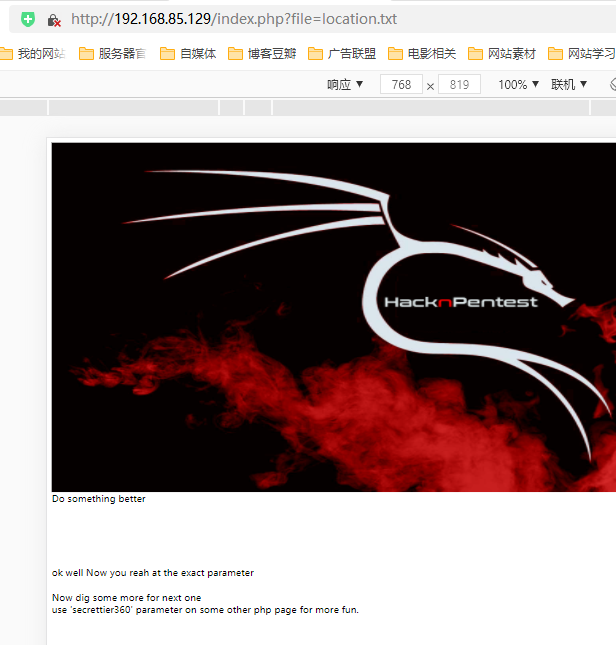Open the 自媒体 bookmark folder
The image size is (616, 645).
click(x=188, y=53)
